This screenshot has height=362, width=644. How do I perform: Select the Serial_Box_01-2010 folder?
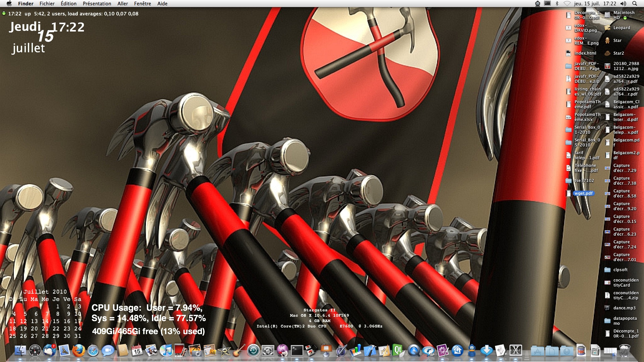[x=583, y=130]
